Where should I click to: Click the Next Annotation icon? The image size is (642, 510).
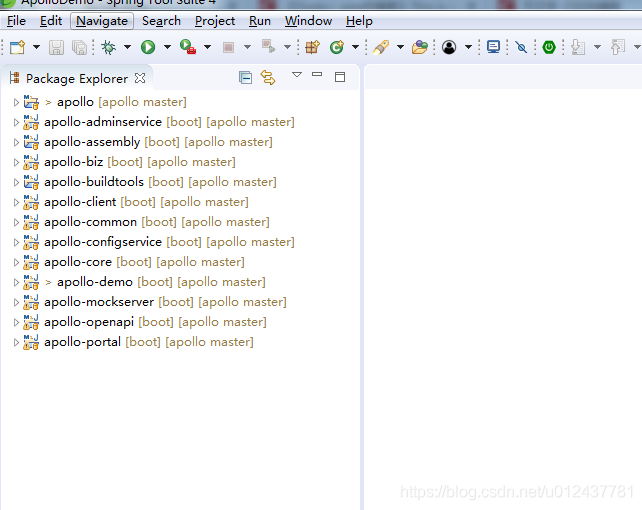point(578,47)
